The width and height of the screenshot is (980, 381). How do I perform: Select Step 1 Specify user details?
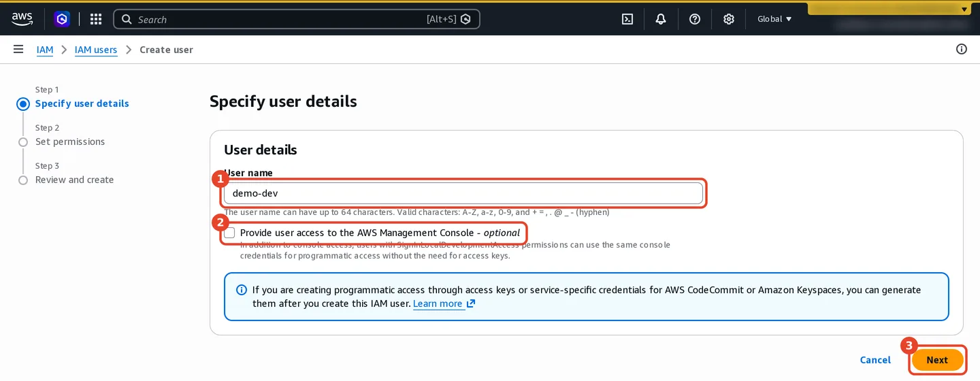tap(82, 103)
